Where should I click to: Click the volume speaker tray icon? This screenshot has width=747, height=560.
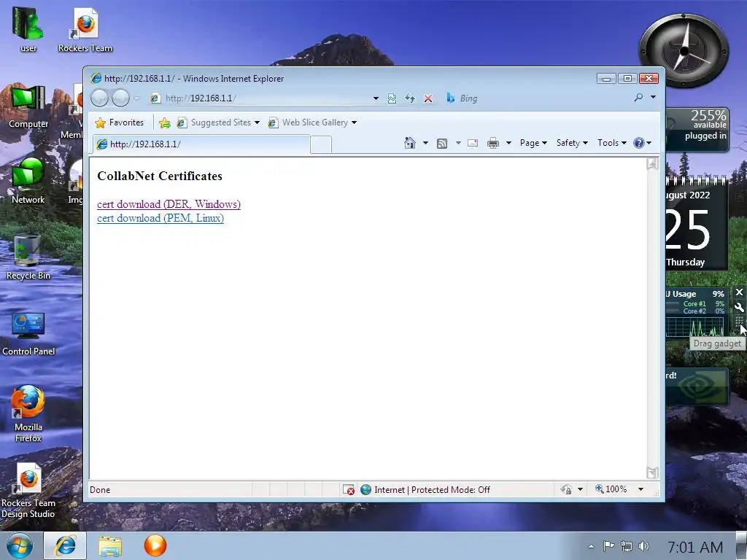point(643,546)
